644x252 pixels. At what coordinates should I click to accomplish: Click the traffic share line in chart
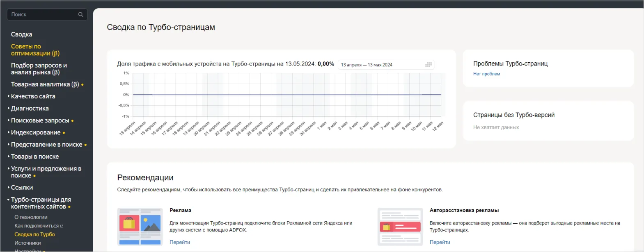287,95
